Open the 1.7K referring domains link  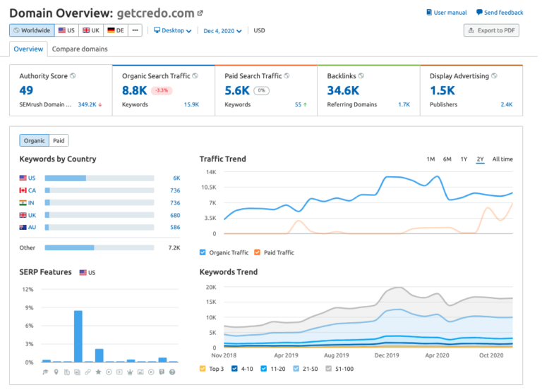click(404, 104)
